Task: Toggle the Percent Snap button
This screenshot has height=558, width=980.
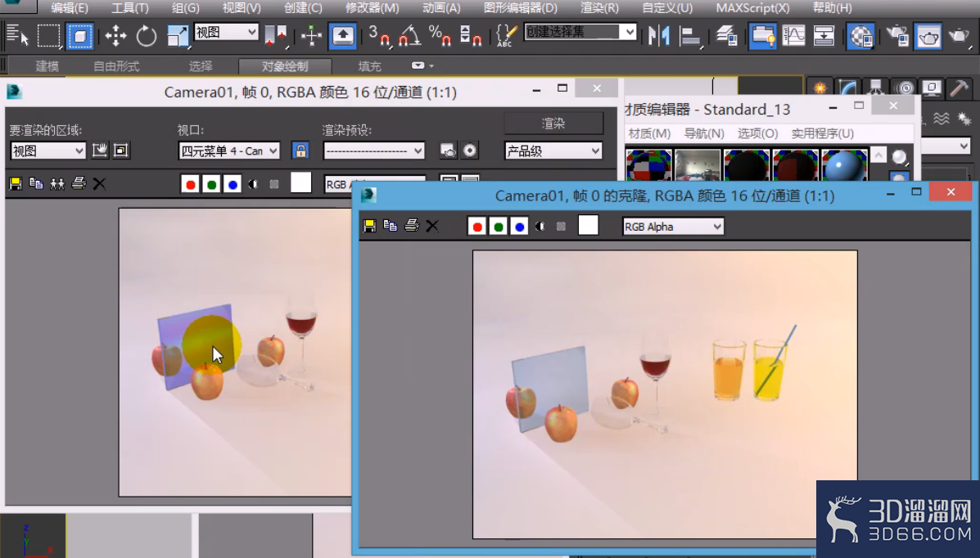Action: [x=440, y=36]
